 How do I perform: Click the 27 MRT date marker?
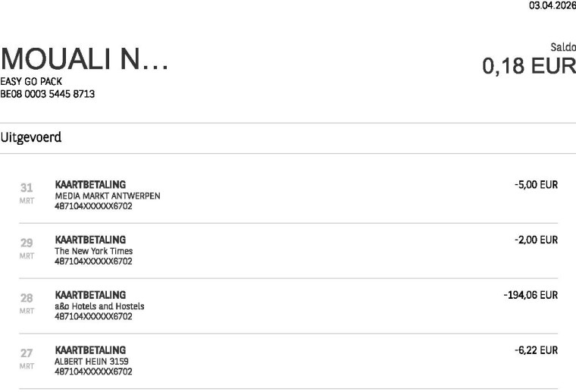[x=27, y=359]
